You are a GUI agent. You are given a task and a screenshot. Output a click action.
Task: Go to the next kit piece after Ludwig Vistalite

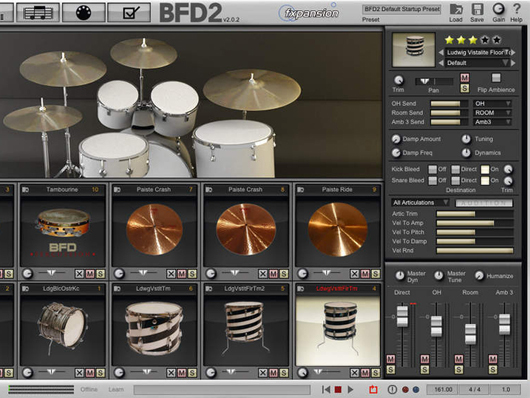pyautogui.click(x=514, y=52)
